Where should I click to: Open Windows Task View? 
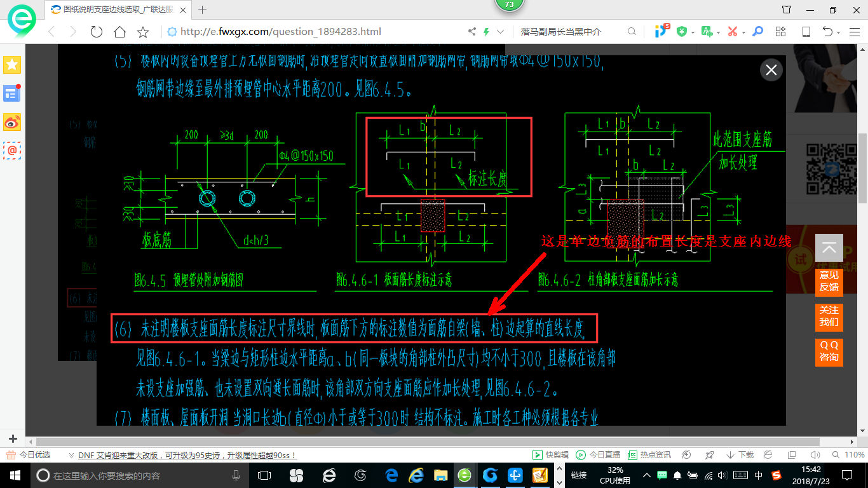[x=264, y=475]
